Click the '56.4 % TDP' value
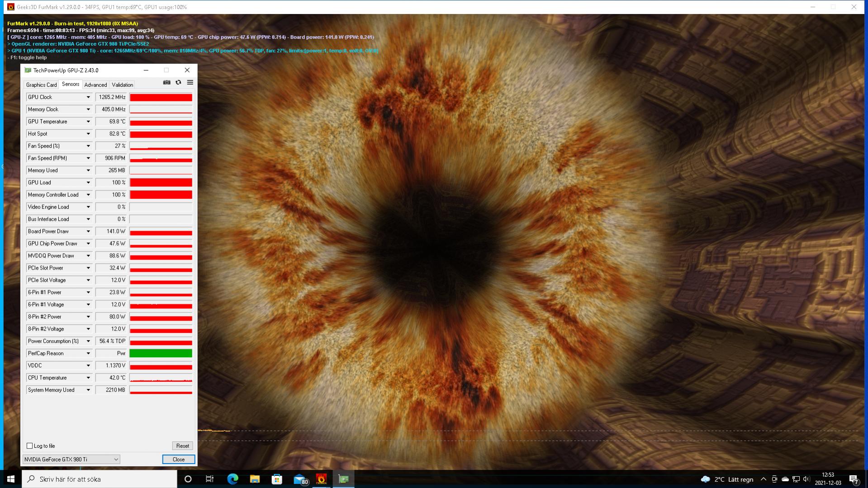This screenshot has height=488, width=868. tap(111, 341)
